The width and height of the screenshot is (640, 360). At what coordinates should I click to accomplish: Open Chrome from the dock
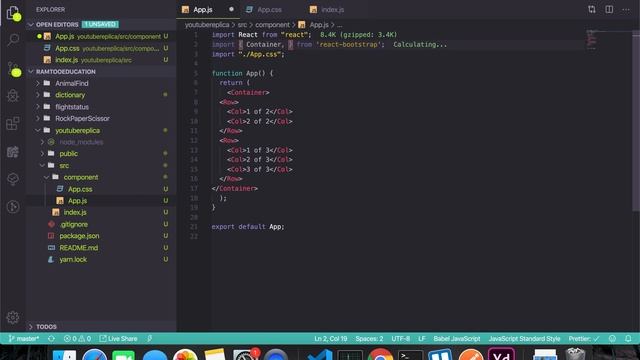tap(380, 355)
